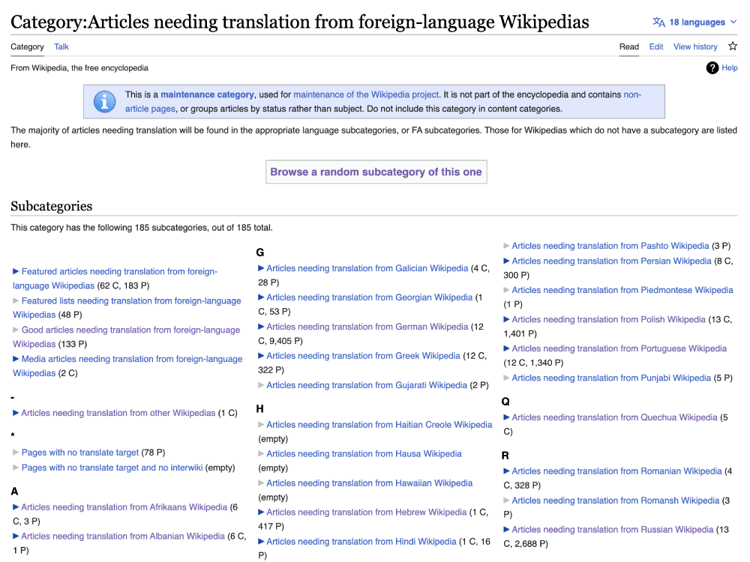Screen dimensions: 750x562
Task: Select the Read tab
Action: pyautogui.click(x=629, y=46)
